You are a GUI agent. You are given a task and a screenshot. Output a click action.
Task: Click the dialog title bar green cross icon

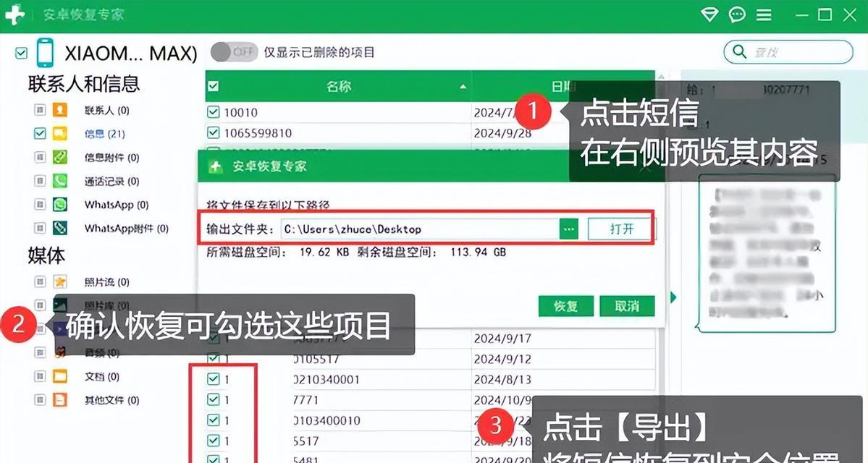(216, 166)
